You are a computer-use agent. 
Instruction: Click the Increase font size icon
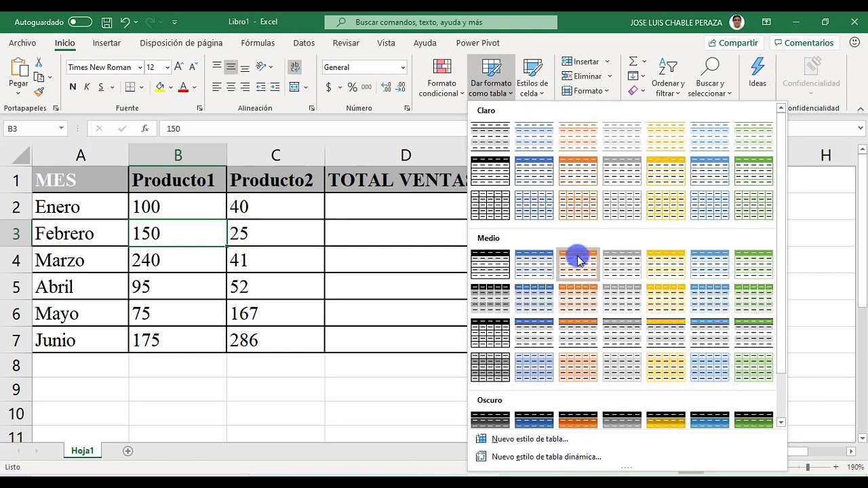pyautogui.click(x=179, y=67)
